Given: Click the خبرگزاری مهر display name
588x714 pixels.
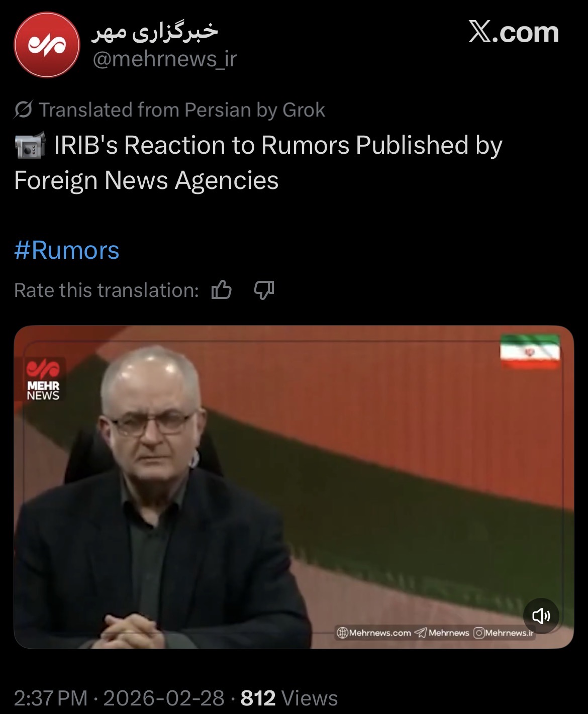Looking at the screenshot, I should click(155, 31).
